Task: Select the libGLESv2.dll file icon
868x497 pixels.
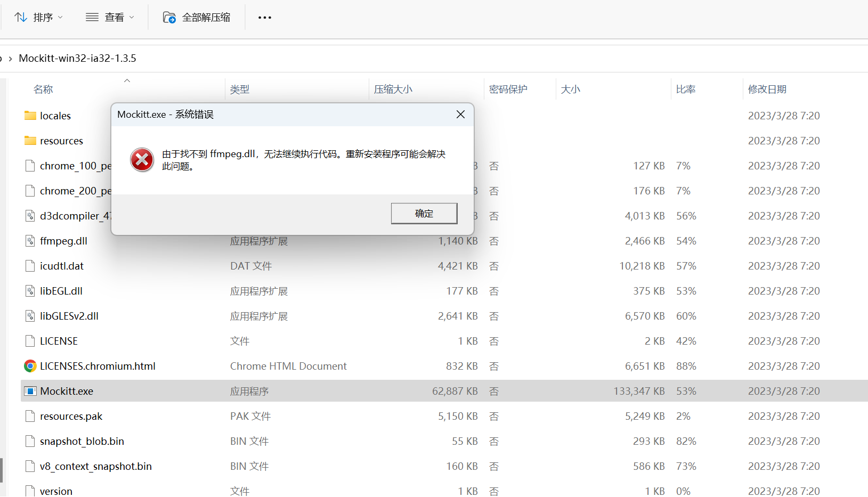Action: 30,316
